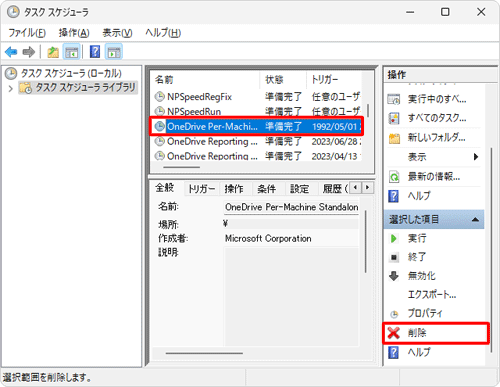Click the task list horizontal scrollbar
The image size is (500, 387).
pyautogui.click(x=182, y=167)
